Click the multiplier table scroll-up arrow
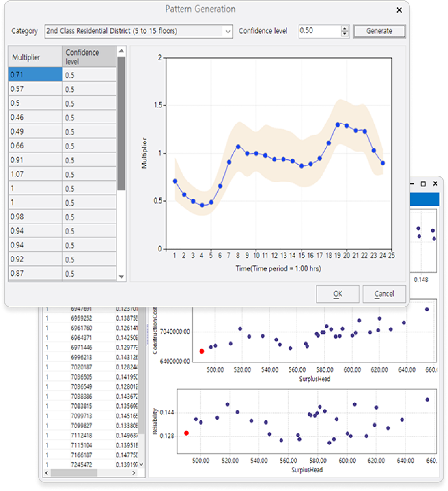 (121, 51)
